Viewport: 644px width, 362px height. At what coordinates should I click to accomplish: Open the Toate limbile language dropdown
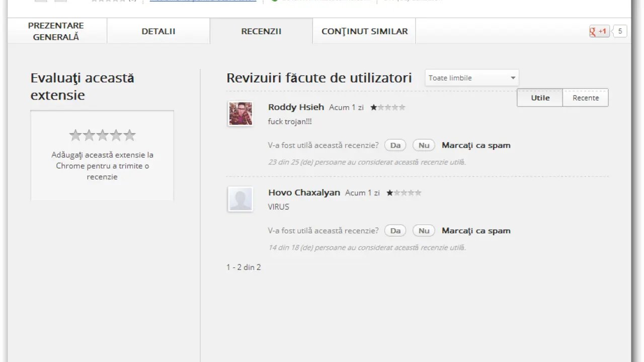pos(471,78)
